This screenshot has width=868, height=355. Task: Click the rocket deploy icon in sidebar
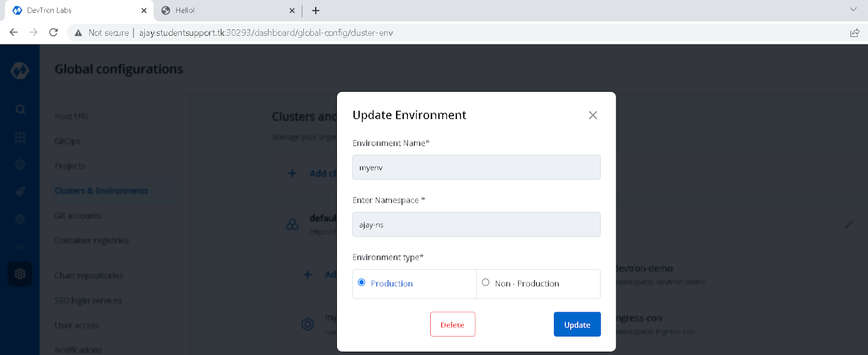point(20,192)
